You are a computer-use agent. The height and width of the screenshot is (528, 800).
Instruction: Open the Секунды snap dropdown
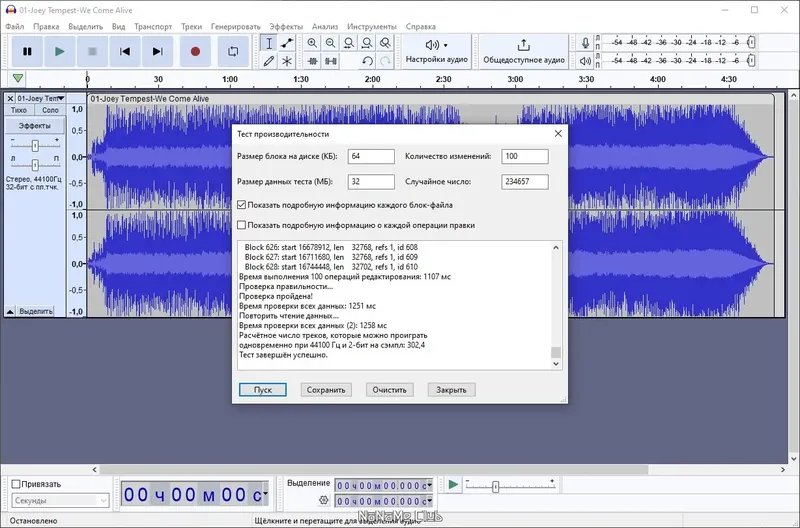(x=60, y=500)
